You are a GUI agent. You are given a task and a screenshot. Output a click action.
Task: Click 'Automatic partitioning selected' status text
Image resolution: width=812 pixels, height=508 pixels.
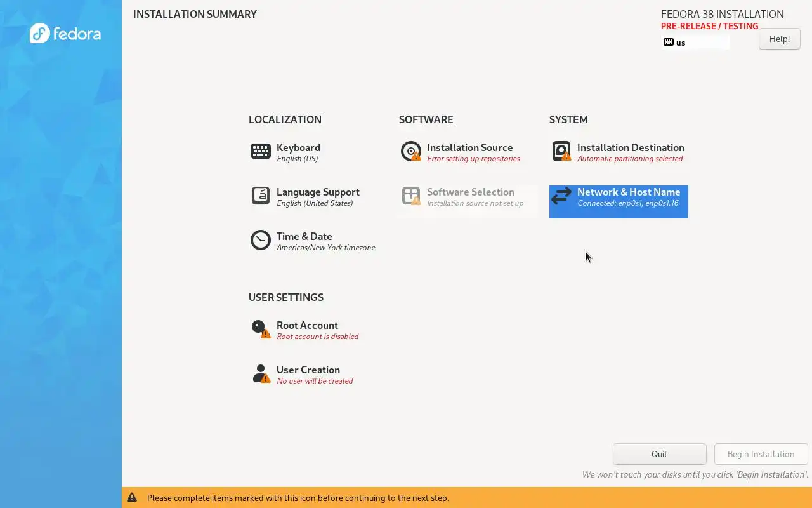(x=630, y=159)
